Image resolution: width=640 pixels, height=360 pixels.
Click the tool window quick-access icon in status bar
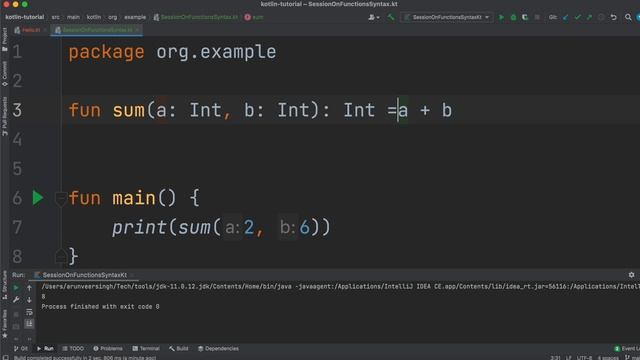click(x=5, y=358)
